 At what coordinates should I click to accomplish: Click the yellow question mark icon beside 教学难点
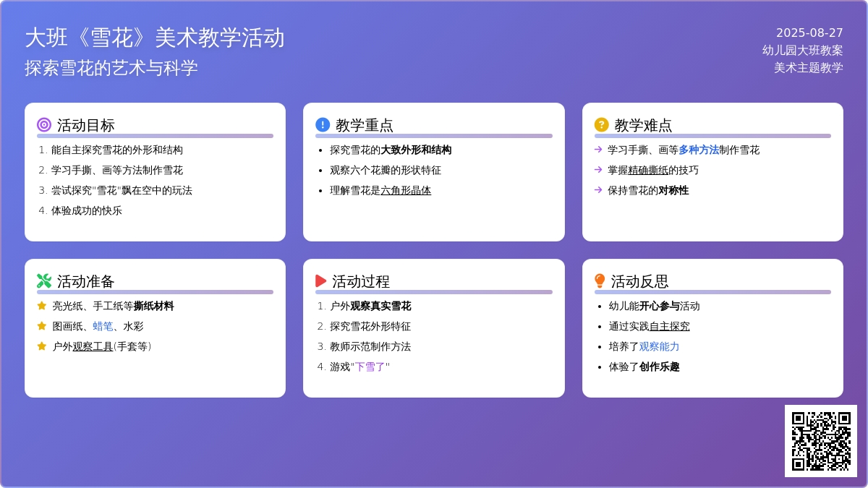602,124
